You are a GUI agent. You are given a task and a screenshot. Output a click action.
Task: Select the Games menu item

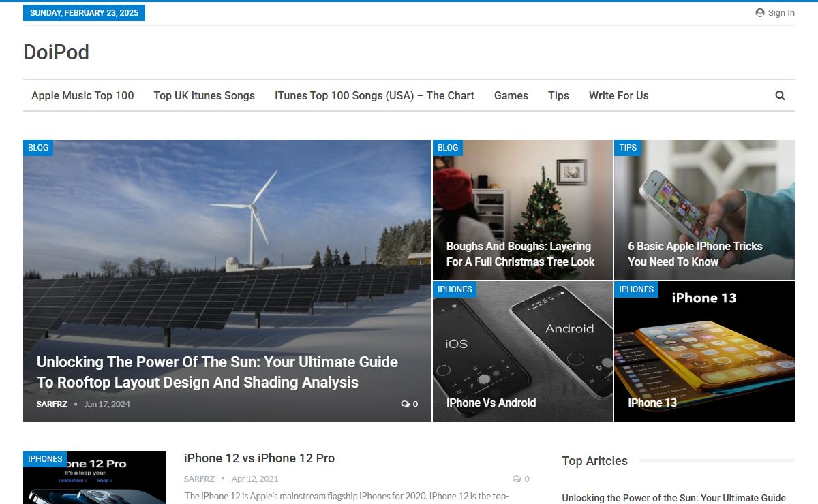tap(511, 95)
